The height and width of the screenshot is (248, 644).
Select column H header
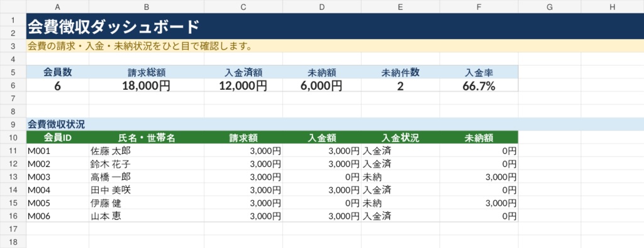(613, 6)
